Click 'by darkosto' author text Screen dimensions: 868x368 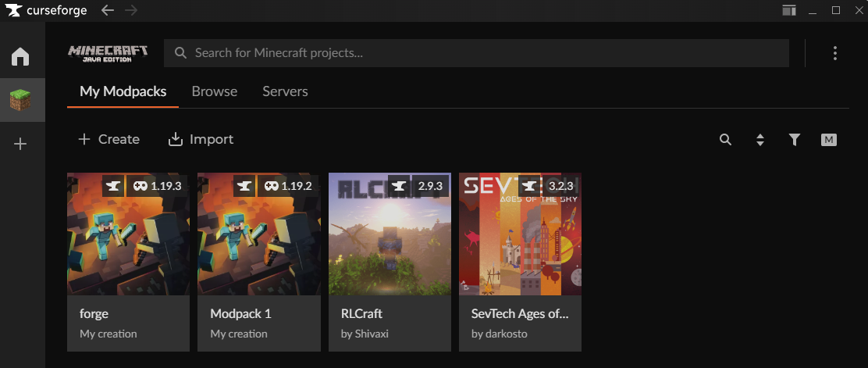click(500, 334)
